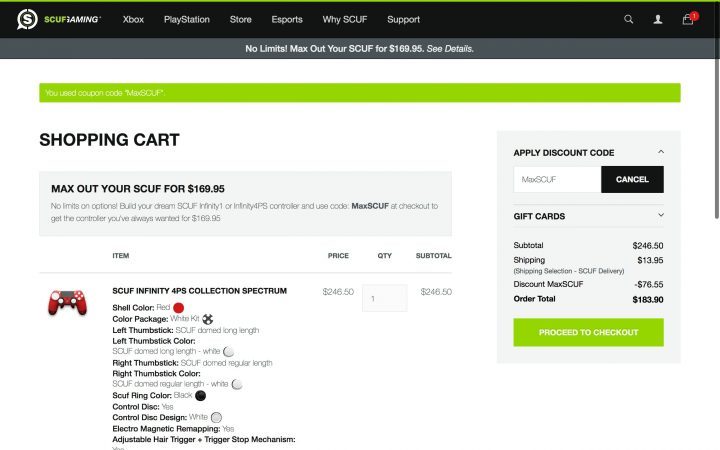Click the page vertical scrollbar
The height and width of the screenshot is (450, 720).
click(717, 110)
